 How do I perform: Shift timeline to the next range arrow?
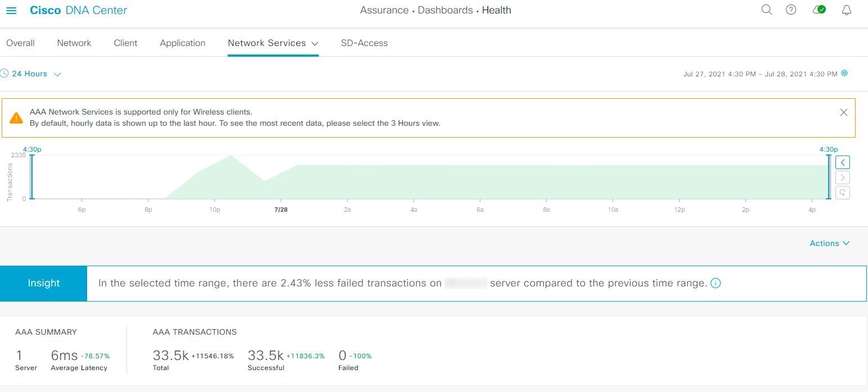coord(843,177)
